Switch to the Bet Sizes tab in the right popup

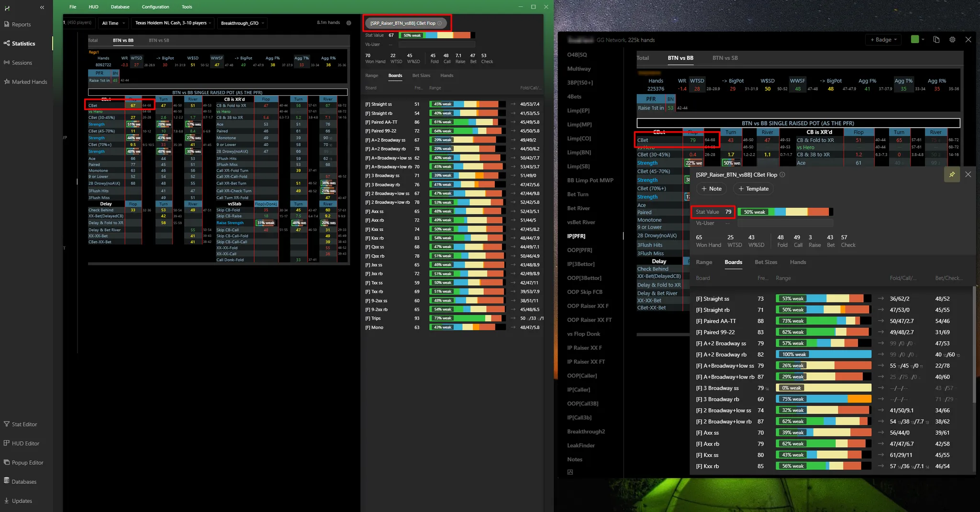pyautogui.click(x=766, y=262)
